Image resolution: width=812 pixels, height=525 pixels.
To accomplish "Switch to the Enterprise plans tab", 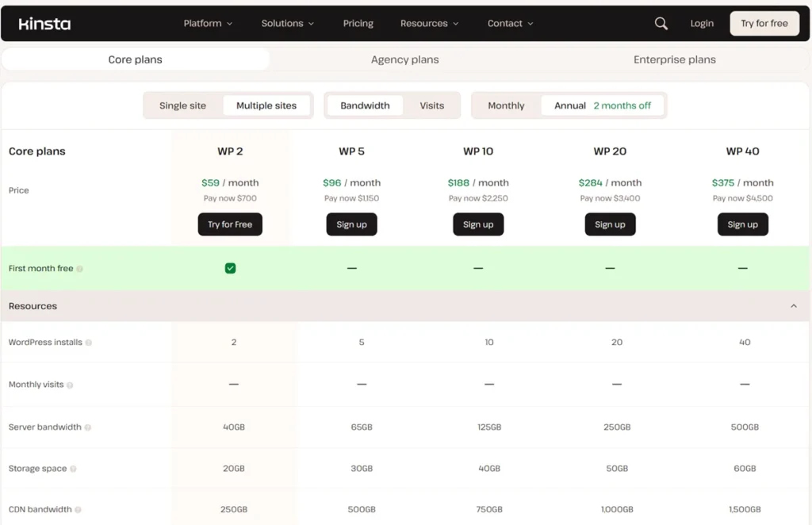I will pyautogui.click(x=674, y=59).
